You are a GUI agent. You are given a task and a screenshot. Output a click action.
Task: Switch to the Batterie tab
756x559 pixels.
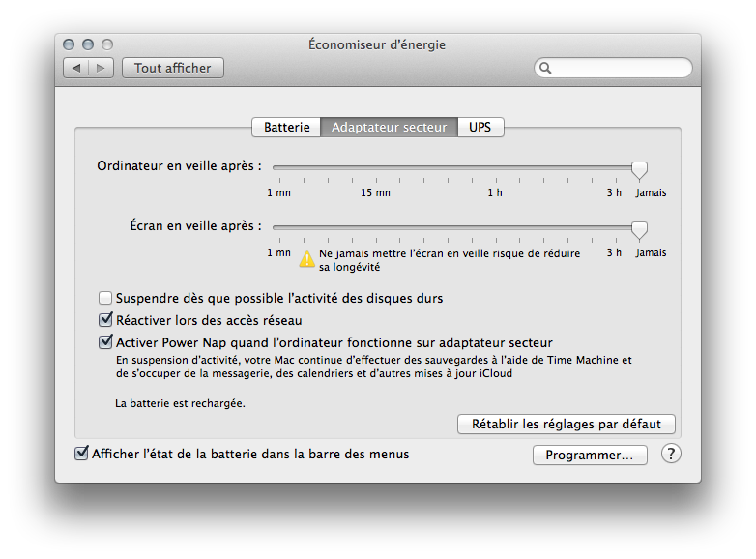pos(286,128)
